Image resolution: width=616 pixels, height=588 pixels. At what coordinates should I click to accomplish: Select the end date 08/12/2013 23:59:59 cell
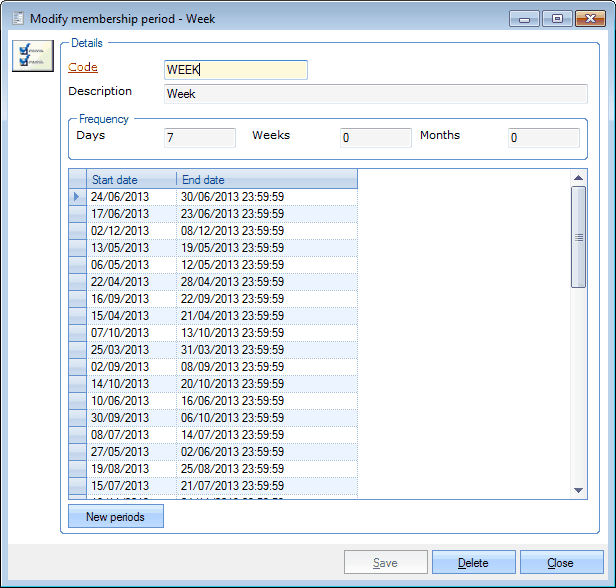click(x=266, y=230)
